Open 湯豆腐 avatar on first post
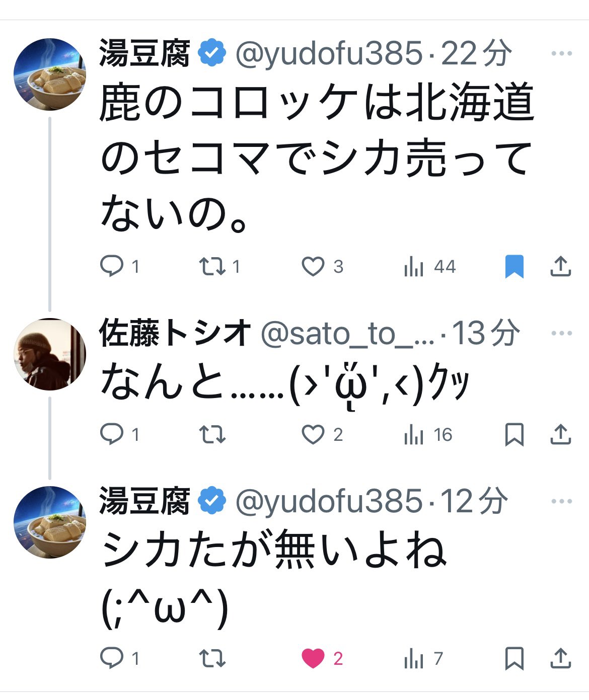This screenshot has height=700, width=589. [x=49, y=74]
